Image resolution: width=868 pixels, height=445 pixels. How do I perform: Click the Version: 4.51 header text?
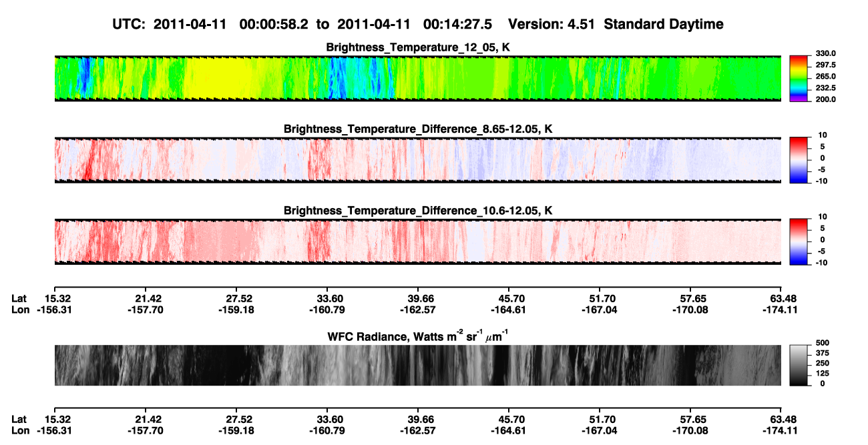tap(552, 24)
